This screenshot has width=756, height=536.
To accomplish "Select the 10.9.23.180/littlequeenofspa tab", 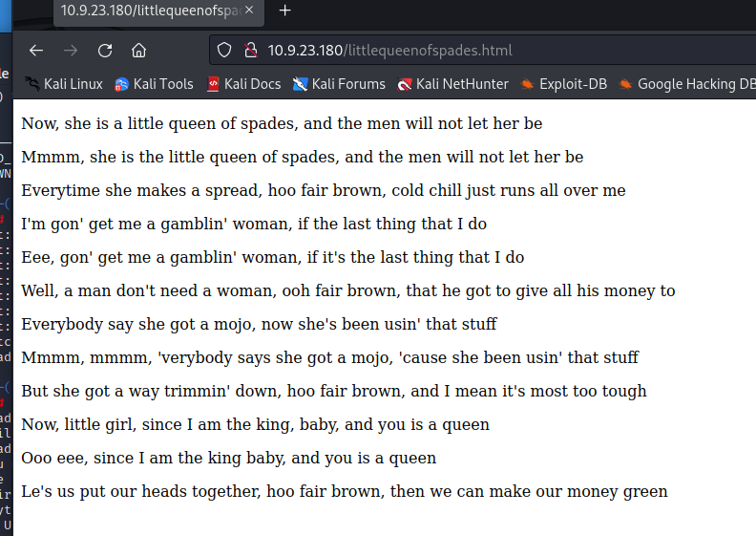I will [158, 11].
